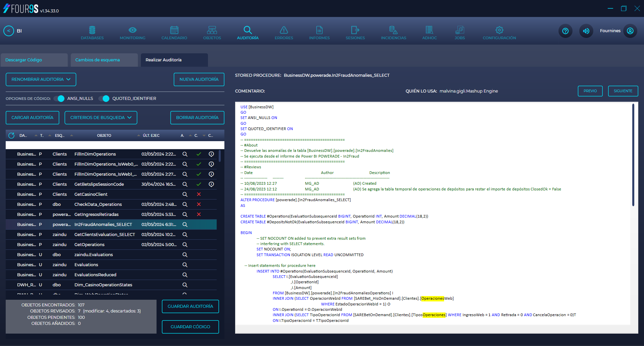Go to the ERRORES section
This screenshot has width=644, height=346.
[x=284, y=32]
